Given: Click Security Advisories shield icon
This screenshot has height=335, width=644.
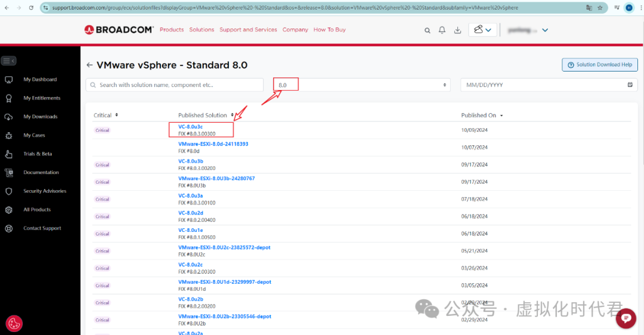Looking at the screenshot, I should point(8,191).
